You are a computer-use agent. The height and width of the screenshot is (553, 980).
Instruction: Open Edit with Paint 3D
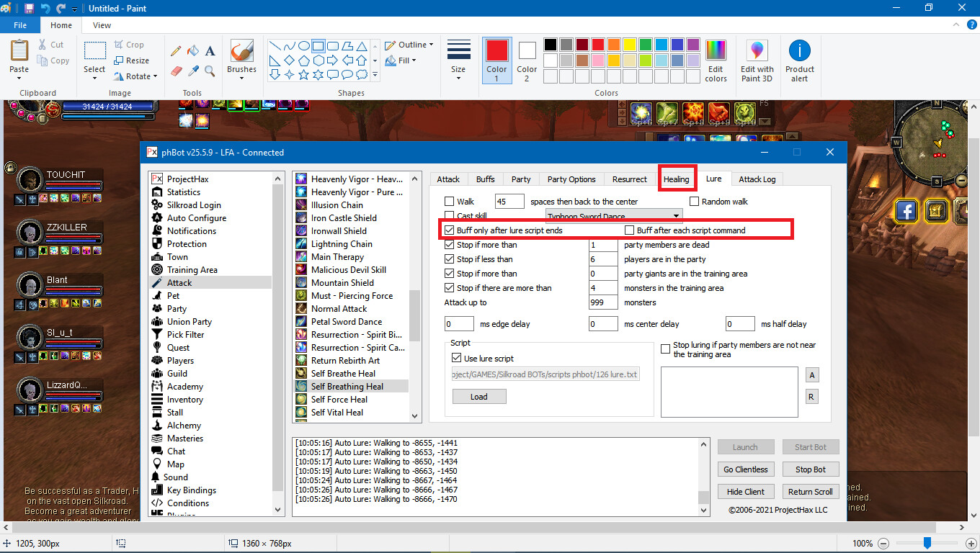pyautogui.click(x=757, y=60)
